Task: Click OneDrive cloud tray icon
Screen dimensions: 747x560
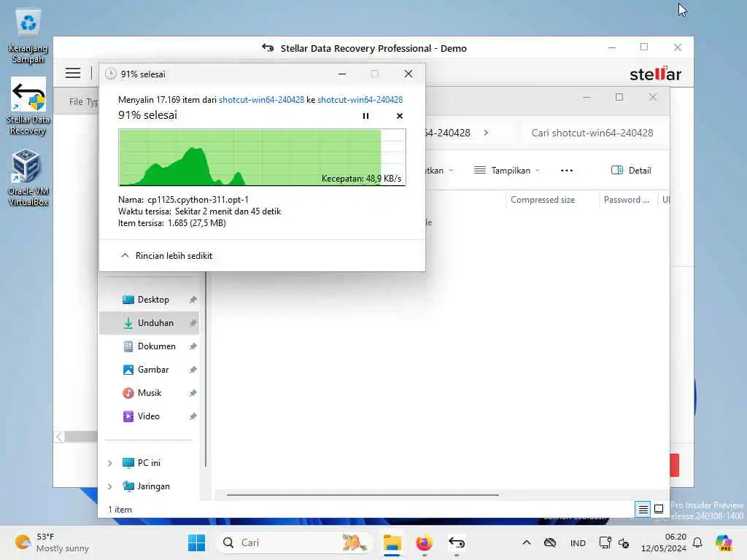Action: [550, 542]
